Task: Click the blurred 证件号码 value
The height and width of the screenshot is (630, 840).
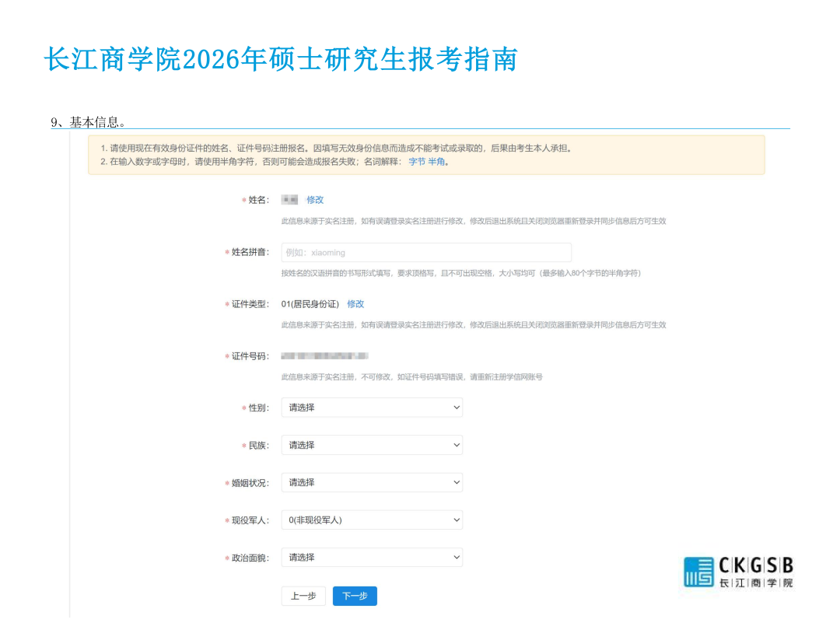Action: 324,356
